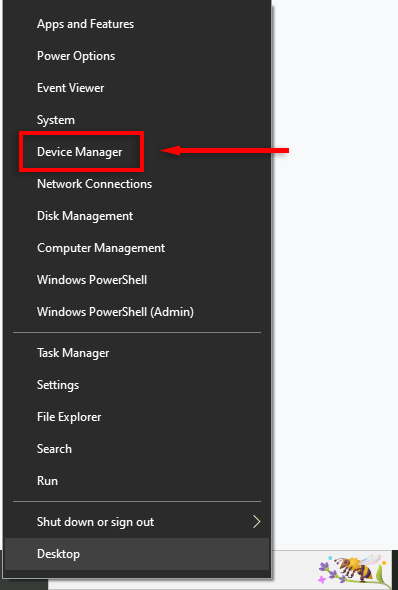Click the chevron next to Shut down
This screenshot has height=590, width=398.
pyautogui.click(x=257, y=522)
